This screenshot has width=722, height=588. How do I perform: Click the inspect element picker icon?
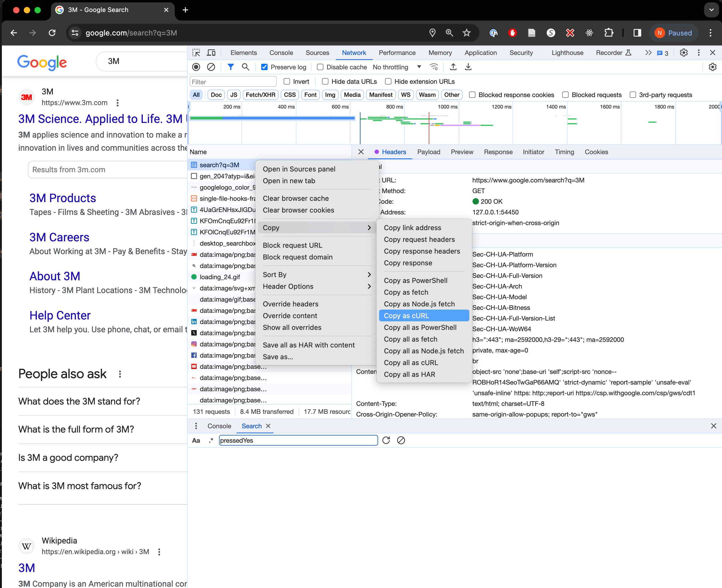pyautogui.click(x=196, y=53)
